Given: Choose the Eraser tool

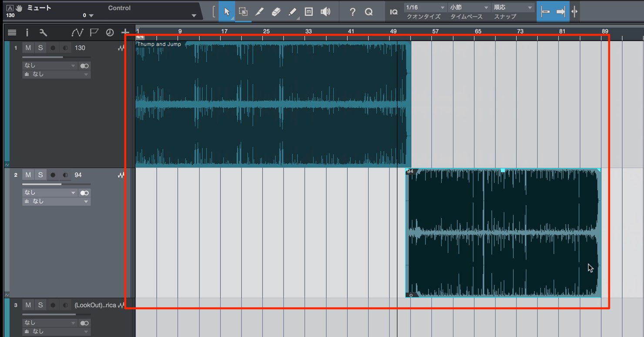Looking at the screenshot, I should coord(276,12).
